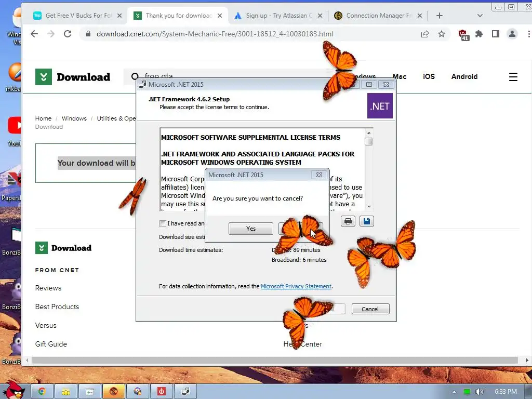This screenshot has height=399, width=532.
Task: Follow the Home breadcrumb link
Action: click(x=44, y=118)
